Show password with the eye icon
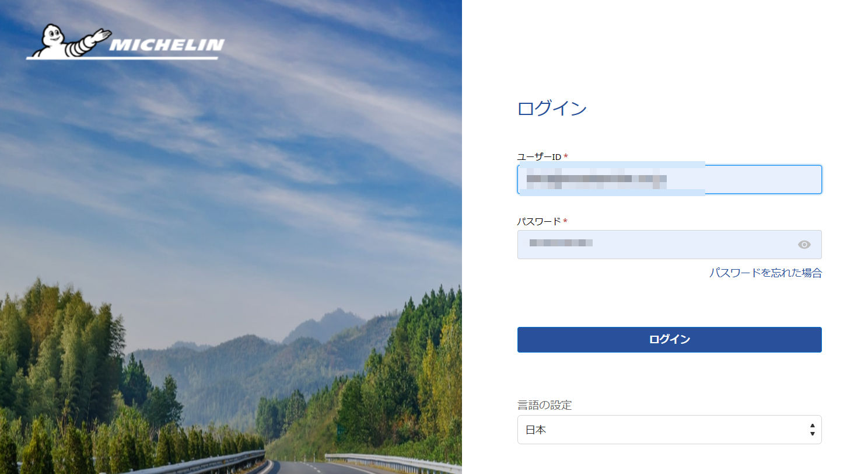868x474 pixels. coord(804,245)
